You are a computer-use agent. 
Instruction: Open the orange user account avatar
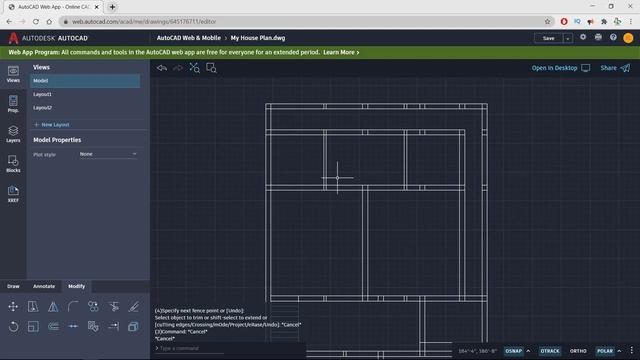click(x=628, y=38)
